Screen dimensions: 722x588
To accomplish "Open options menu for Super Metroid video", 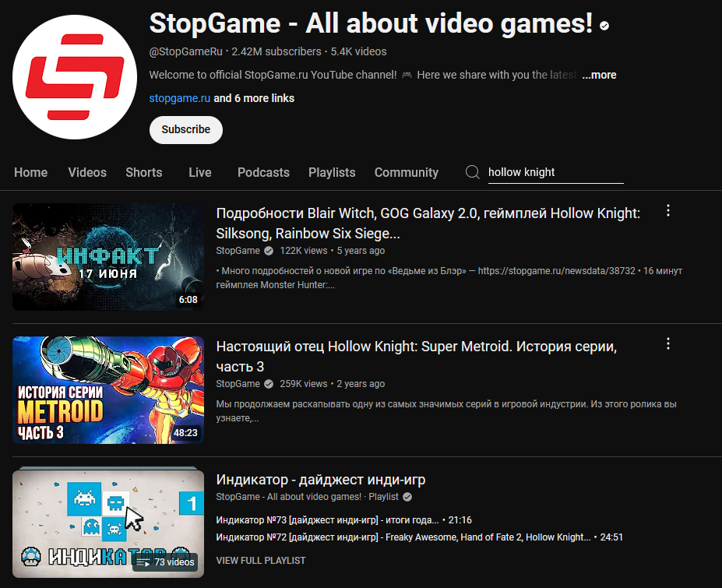I will (x=667, y=344).
